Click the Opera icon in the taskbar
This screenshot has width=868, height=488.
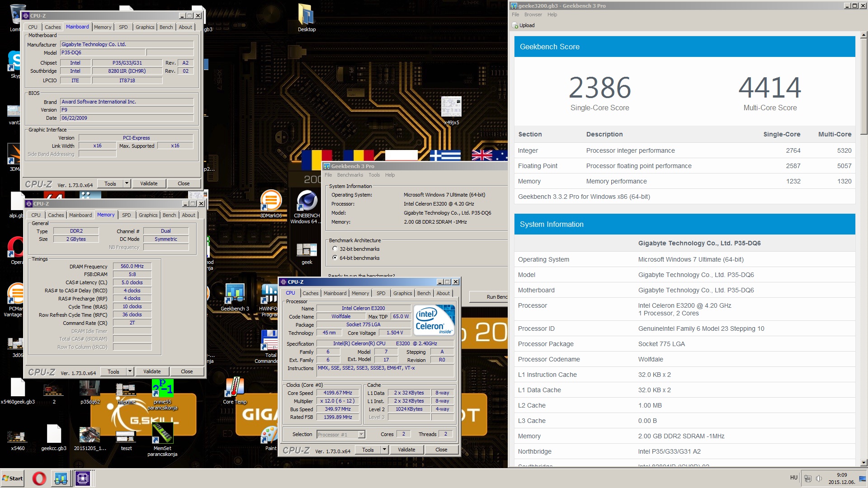[39, 479]
